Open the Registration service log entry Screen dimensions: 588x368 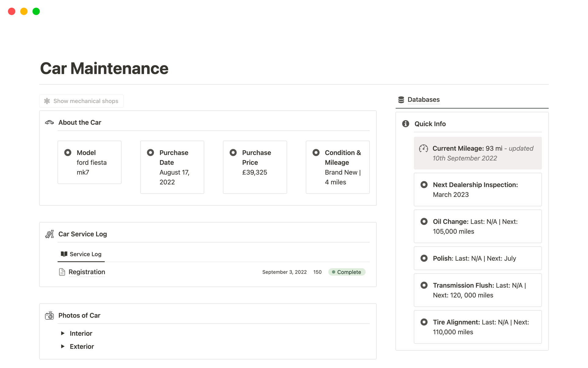86,272
